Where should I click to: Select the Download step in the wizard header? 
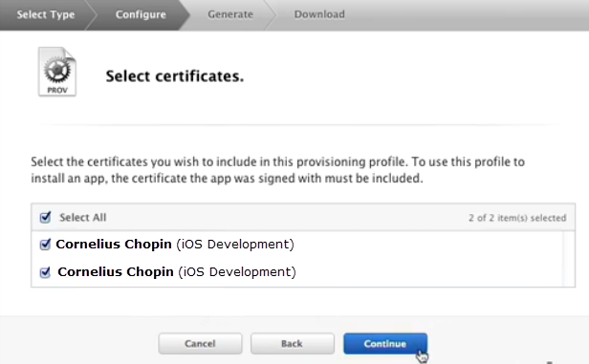point(319,14)
